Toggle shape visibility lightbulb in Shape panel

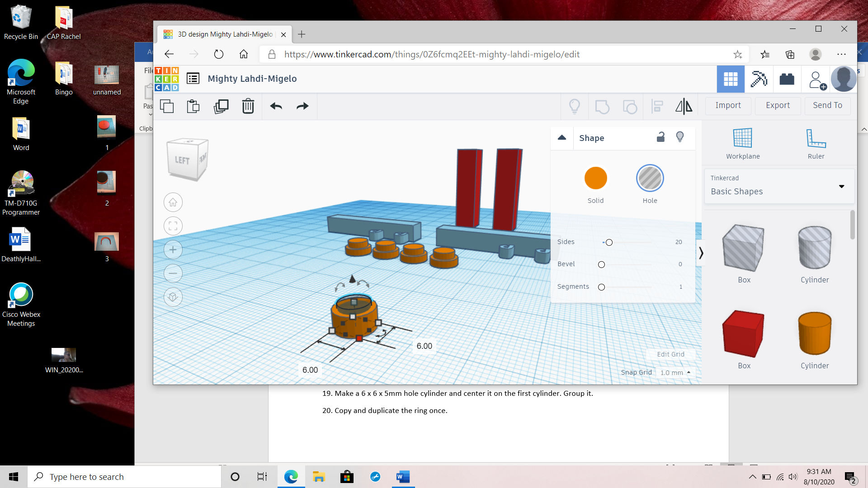pyautogui.click(x=679, y=137)
